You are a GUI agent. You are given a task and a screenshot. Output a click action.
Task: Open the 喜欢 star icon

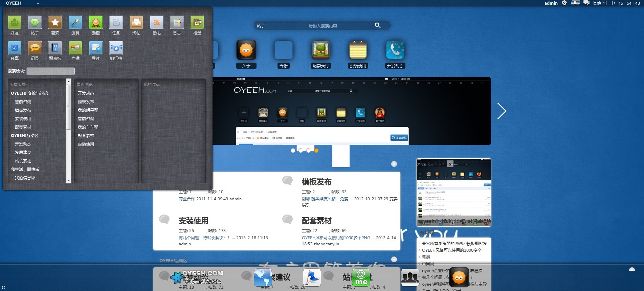55,23
